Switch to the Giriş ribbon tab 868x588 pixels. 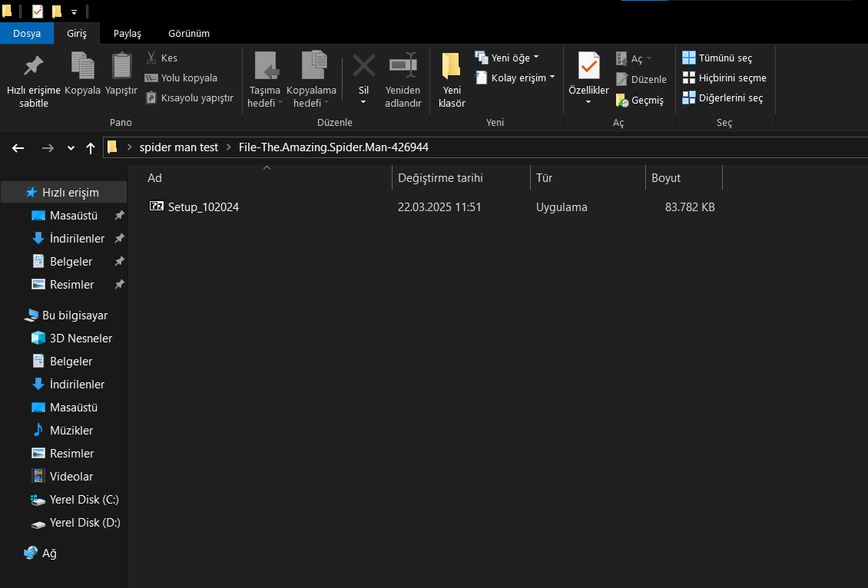click(77, 33)
